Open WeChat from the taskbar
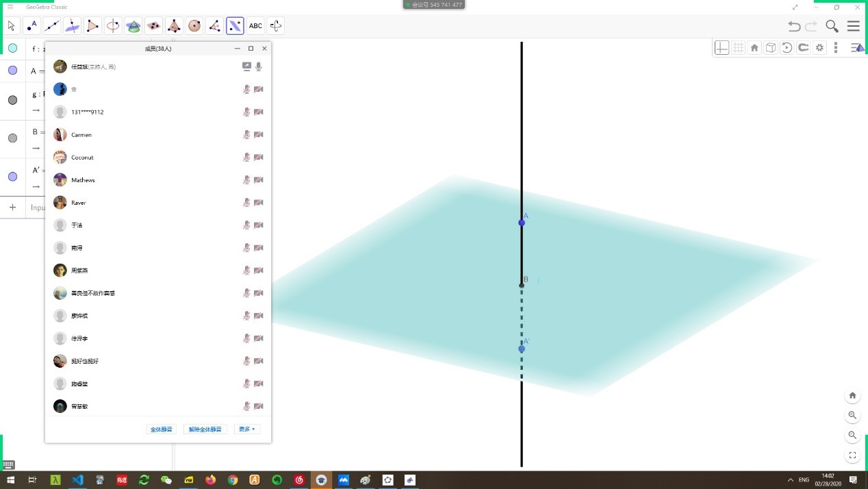The image size is (868, 489). pos(166,480)
